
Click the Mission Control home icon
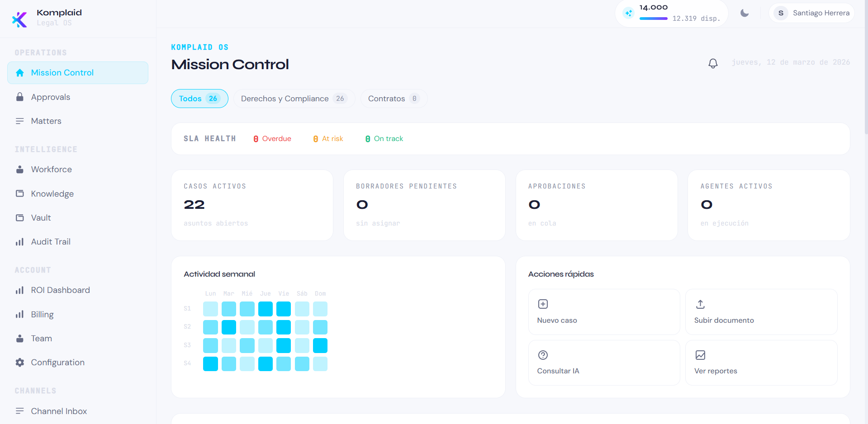coord(20,73)
